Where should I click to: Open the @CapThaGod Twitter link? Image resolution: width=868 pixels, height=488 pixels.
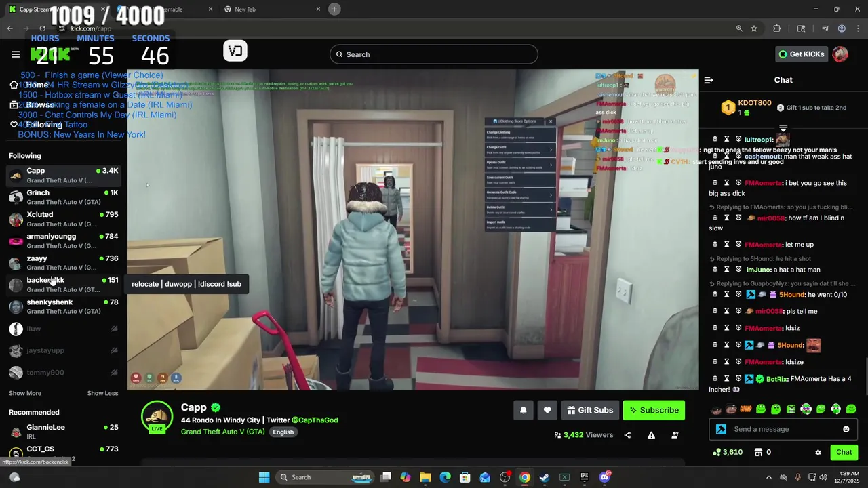coord(315,420)
